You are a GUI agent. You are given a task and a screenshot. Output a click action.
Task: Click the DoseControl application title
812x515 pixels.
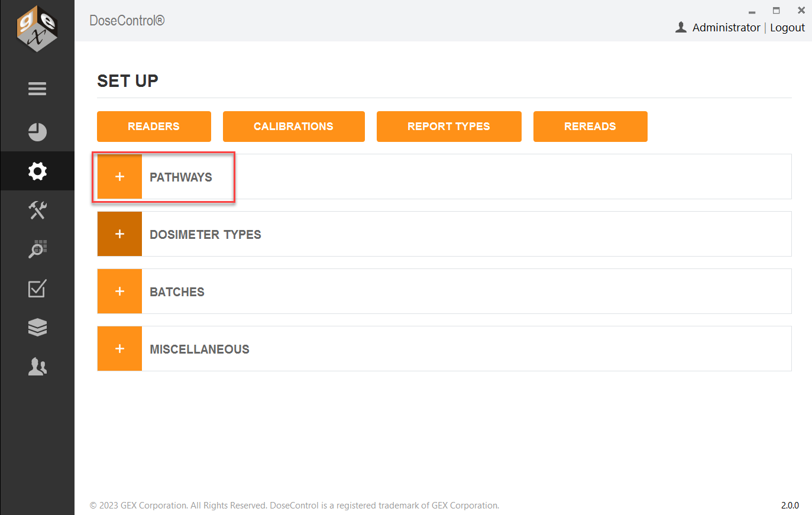coord(127,21)
